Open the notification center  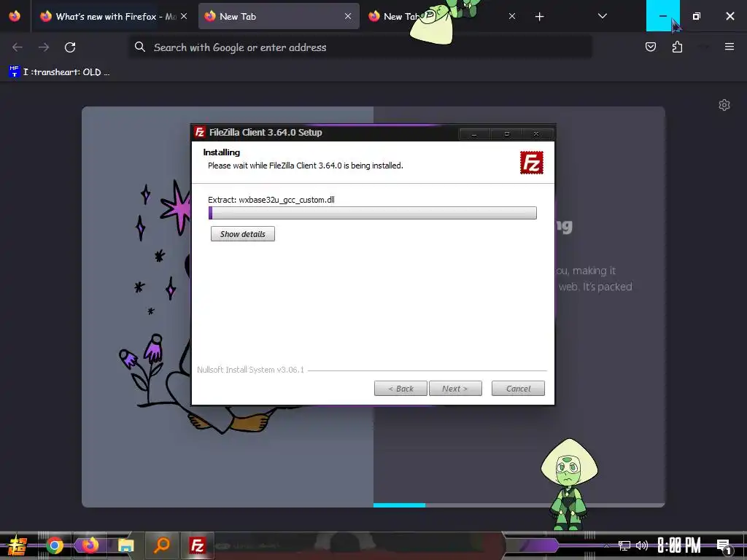724,546
